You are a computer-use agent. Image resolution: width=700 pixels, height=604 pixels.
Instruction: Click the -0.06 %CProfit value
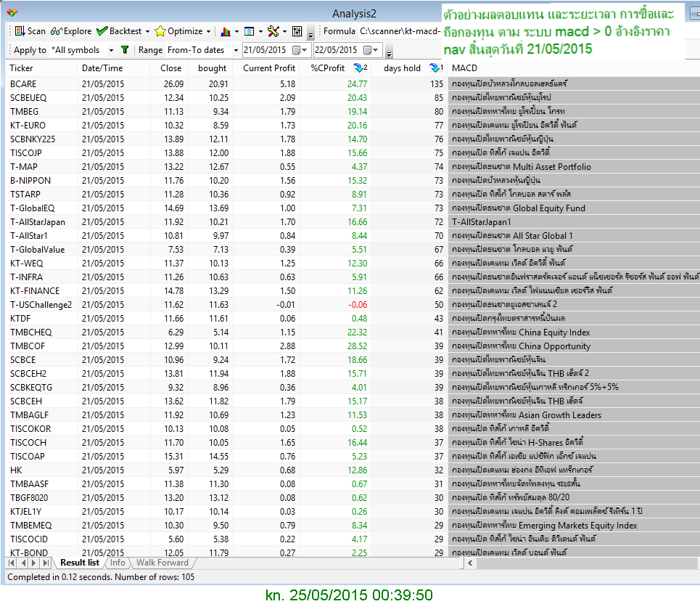pyautogui.click(x=358, y=305)
